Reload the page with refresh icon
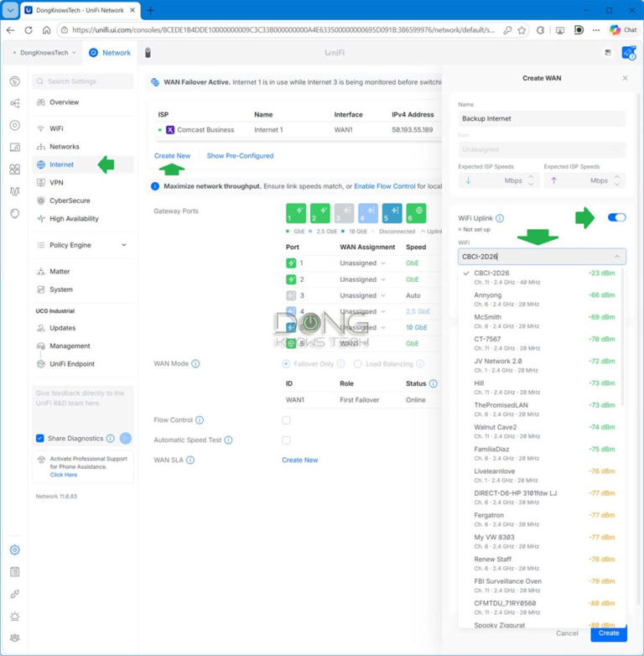 point(29,30)
